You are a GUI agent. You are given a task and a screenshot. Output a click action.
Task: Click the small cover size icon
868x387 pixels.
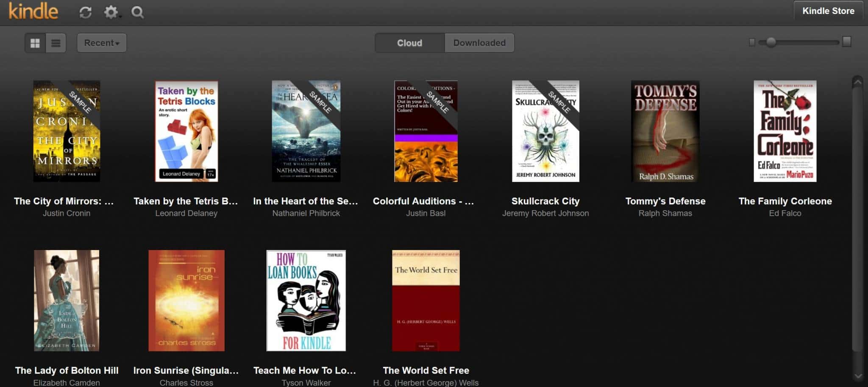(752, 42)
